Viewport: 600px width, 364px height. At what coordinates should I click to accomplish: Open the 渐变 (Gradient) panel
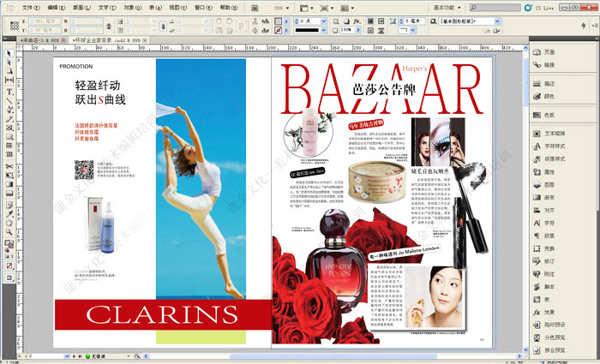[x=544, y=197]
